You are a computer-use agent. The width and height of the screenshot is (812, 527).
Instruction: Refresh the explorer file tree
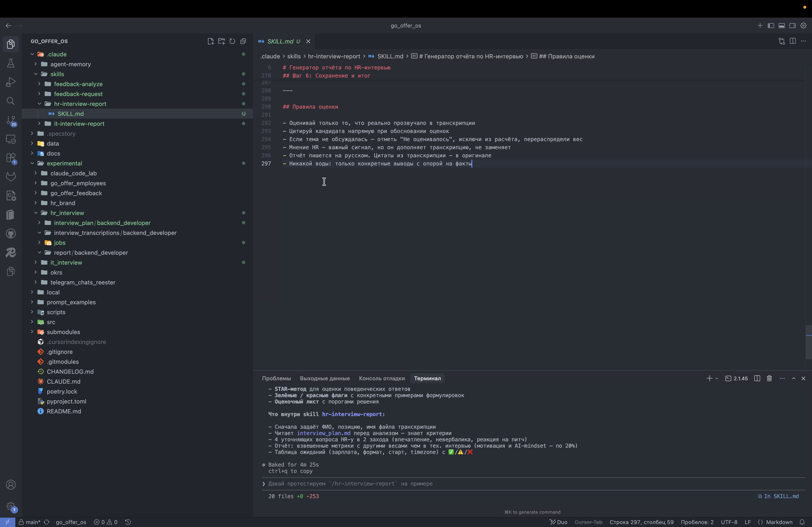[232, 41]
